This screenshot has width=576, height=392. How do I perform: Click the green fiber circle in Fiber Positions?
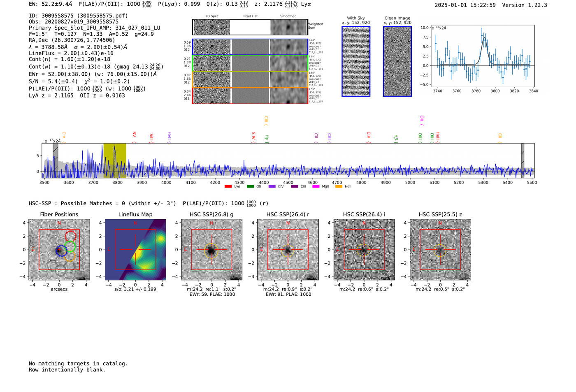70,246
